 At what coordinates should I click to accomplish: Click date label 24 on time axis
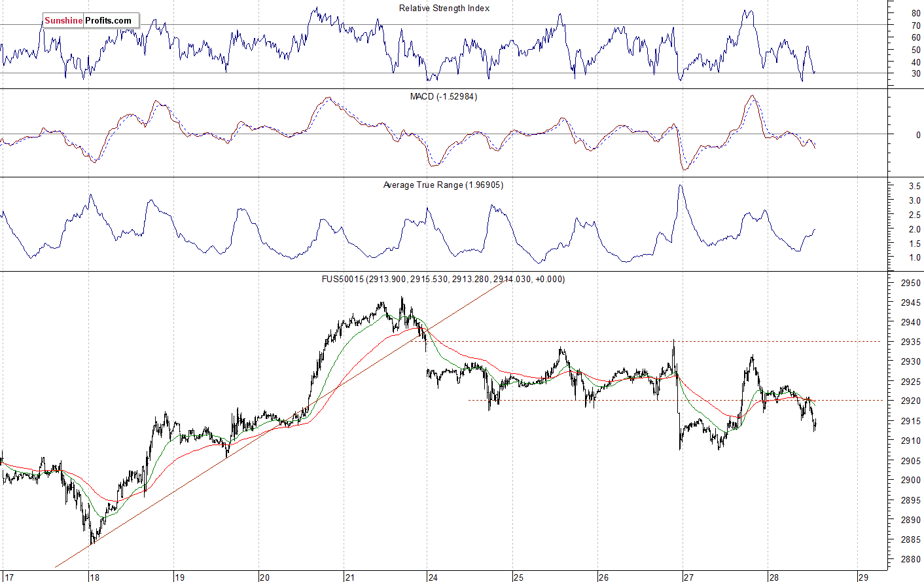pos(433,577)
